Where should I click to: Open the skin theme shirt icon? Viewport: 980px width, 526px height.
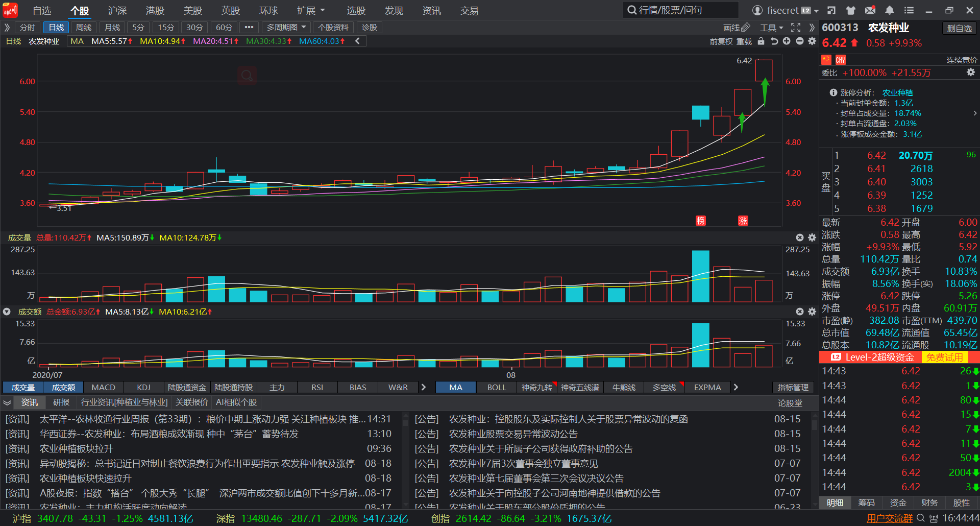851,10
